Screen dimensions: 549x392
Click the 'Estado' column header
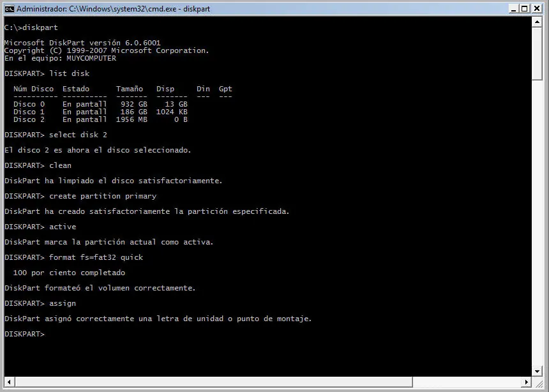coord(76,89)
